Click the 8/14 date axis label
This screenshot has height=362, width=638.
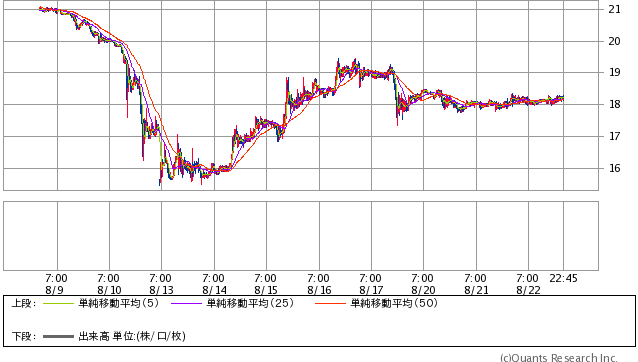coord(214,290)
